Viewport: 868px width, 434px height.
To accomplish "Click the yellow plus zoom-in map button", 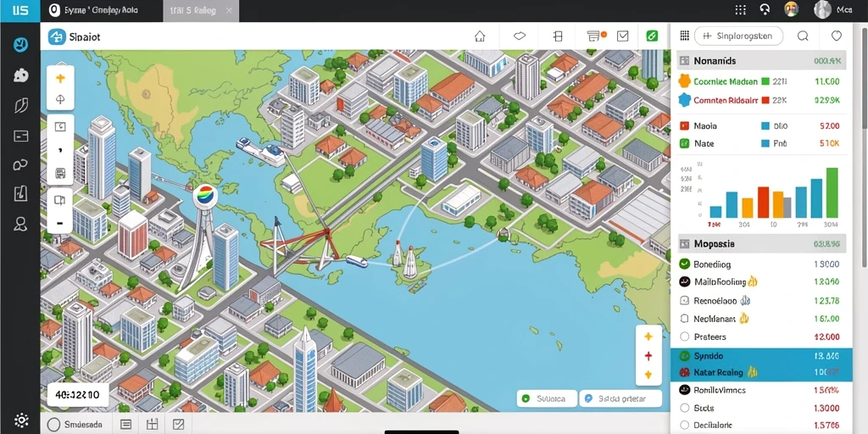I will (60, 79).
